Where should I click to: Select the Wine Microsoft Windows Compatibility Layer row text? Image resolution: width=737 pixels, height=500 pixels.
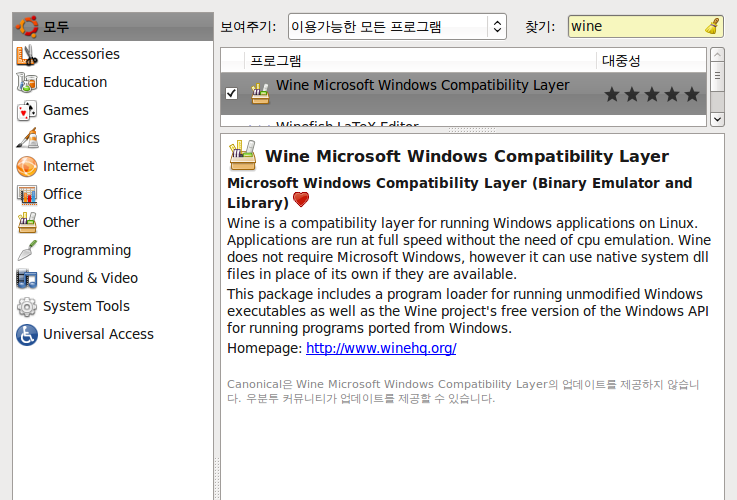[x=423, y=85]
